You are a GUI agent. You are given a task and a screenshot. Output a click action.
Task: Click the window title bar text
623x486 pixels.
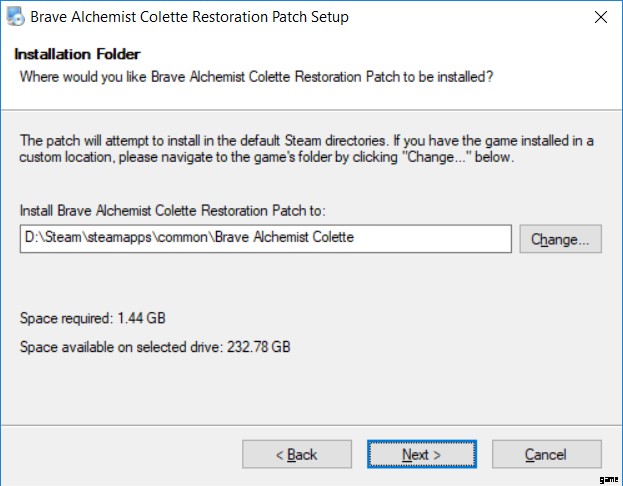[189, 17]
